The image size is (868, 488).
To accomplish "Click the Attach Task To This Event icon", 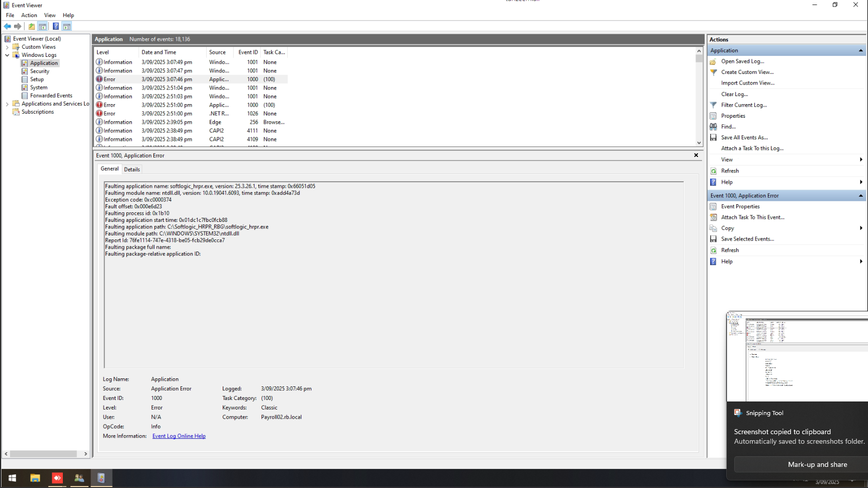I will [713, 217].
